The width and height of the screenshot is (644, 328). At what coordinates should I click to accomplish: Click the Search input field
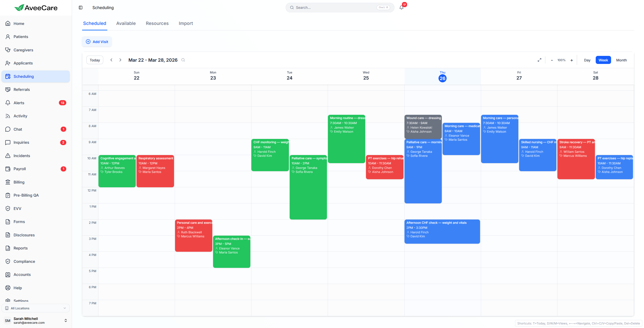(x=335, y=8)
